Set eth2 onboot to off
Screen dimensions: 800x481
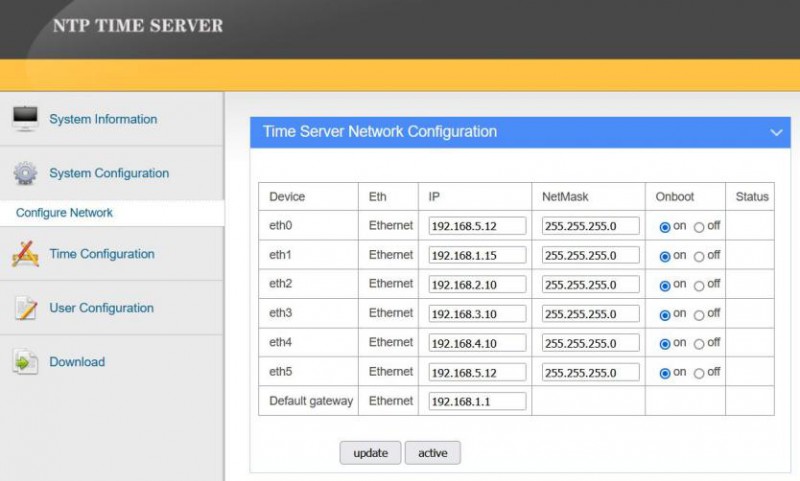point(699,286)
